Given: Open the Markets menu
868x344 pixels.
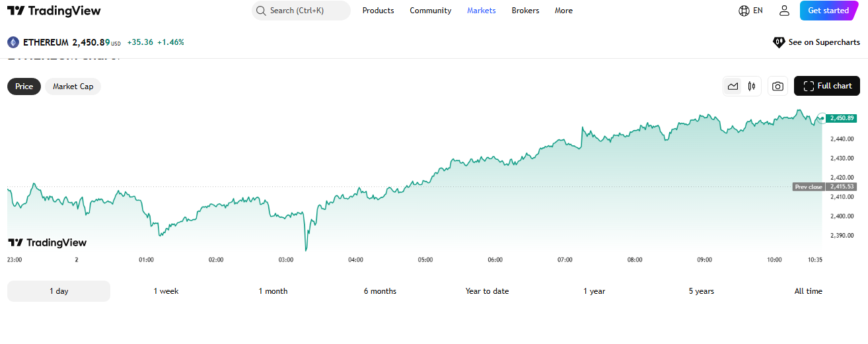Looking at the screenshot, I should coord(482,11).
